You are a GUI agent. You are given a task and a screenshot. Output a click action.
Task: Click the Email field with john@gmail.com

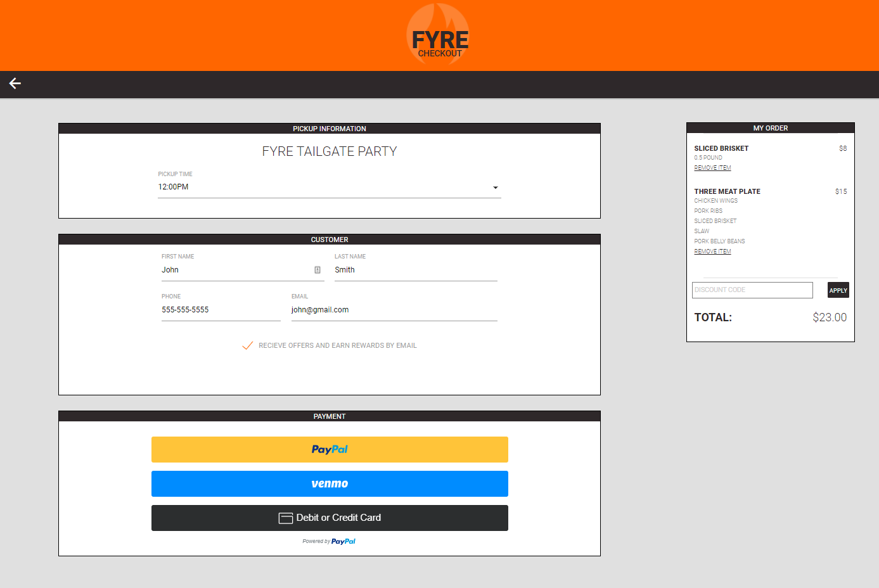coord(394,310)
